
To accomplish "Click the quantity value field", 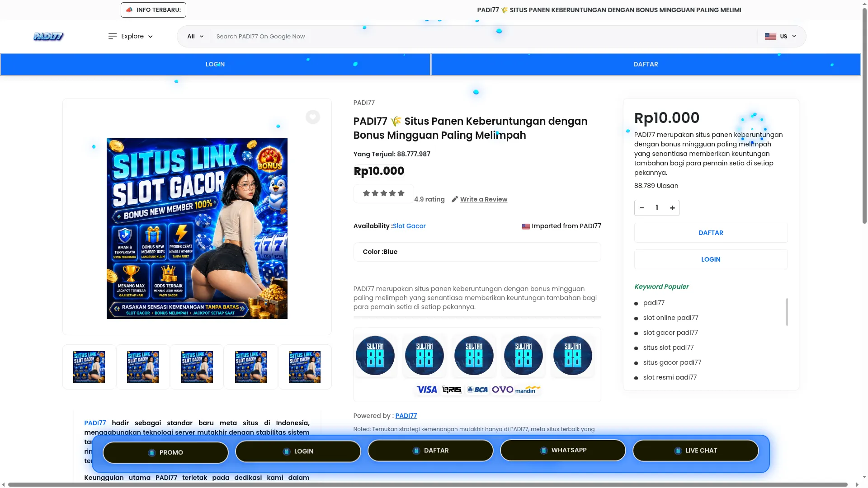I will point(657,208).
